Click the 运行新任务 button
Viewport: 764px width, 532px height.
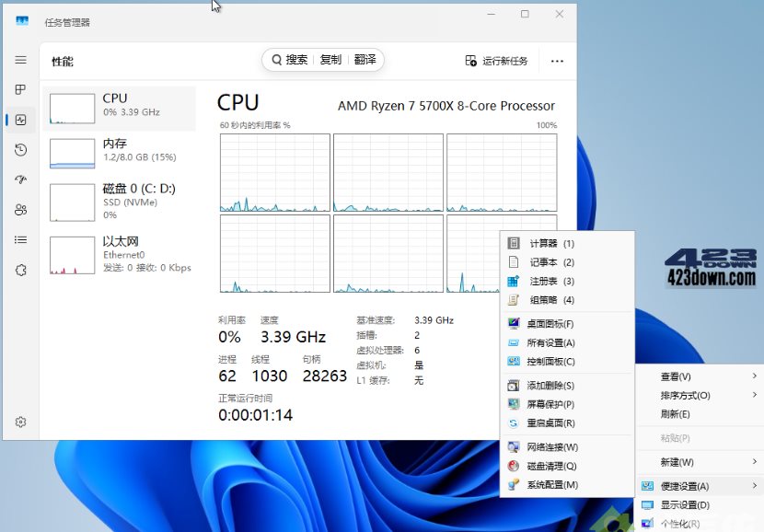pyautogui.click(x=506, y=60)
